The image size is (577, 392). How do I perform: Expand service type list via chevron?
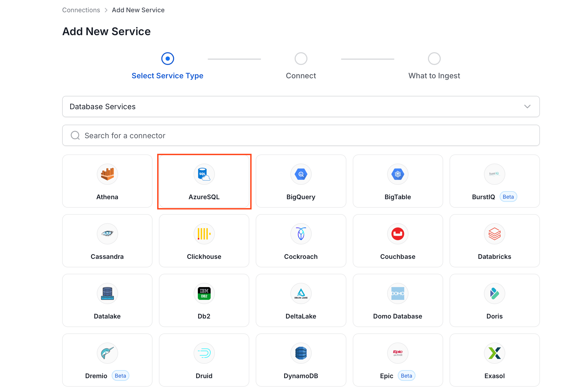527,107
